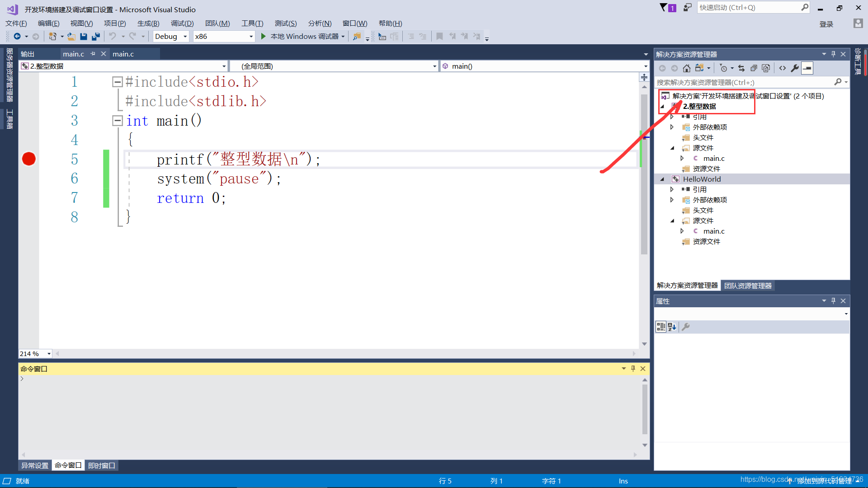Image resolution: width=868 pixels, height=488 pixels.
Task: Click the editor vertical scrollbar thumb
Action: point(644,174)
